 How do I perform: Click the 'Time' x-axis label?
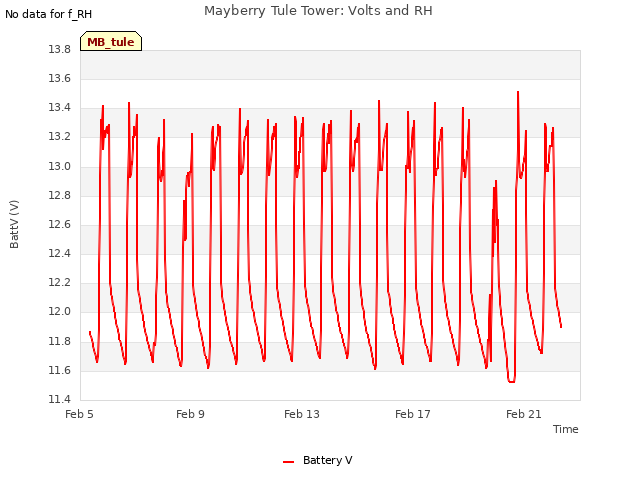pyautogui.click(x=565, y=429)
